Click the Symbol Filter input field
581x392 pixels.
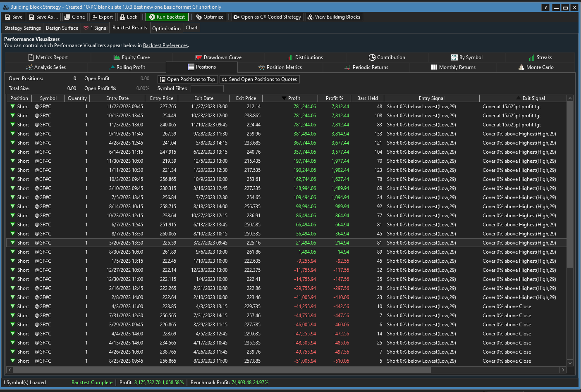207,88
